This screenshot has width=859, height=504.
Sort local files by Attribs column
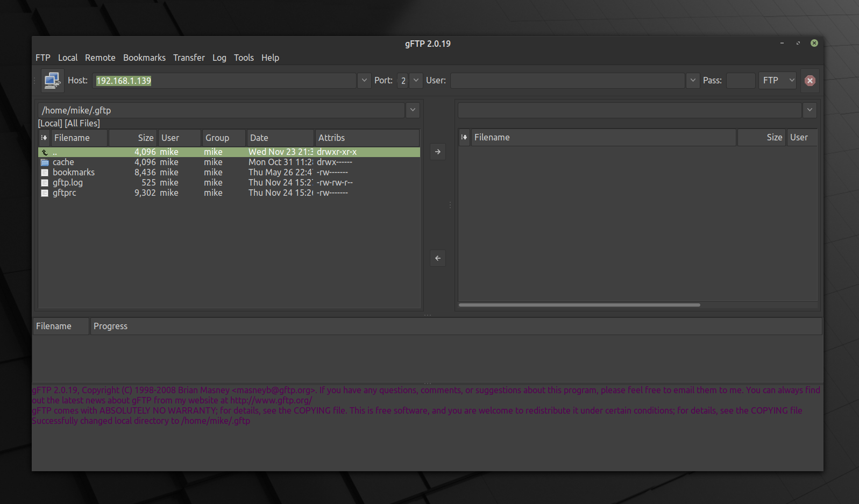(367, 138)
